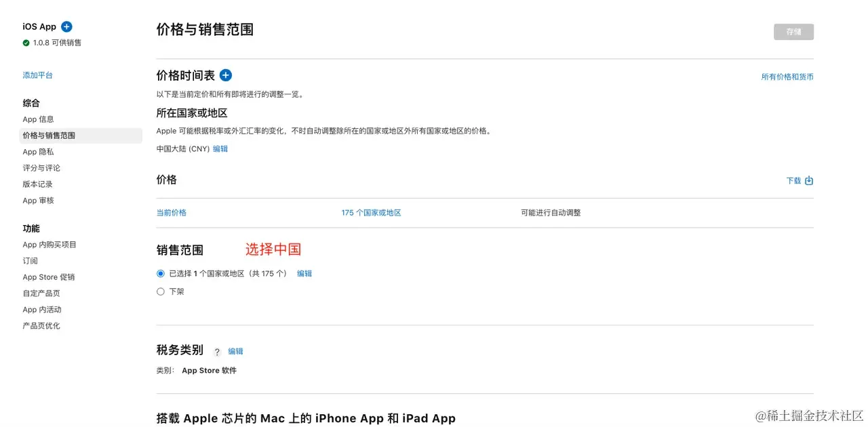
Task: Add a price schedule with plus icon
Action: [x=226, y=75]
